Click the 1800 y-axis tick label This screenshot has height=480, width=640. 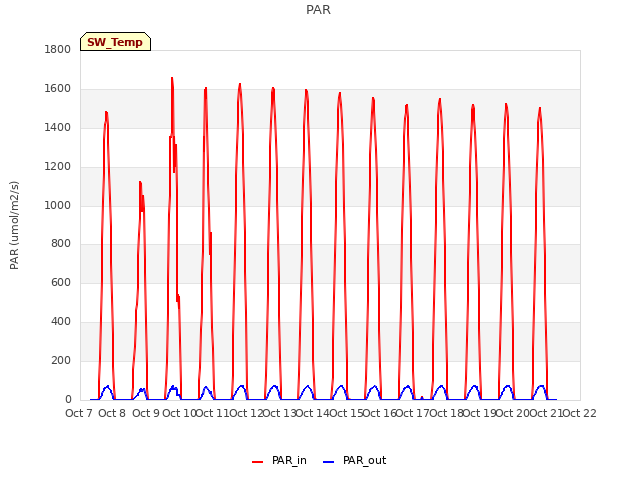58,49
